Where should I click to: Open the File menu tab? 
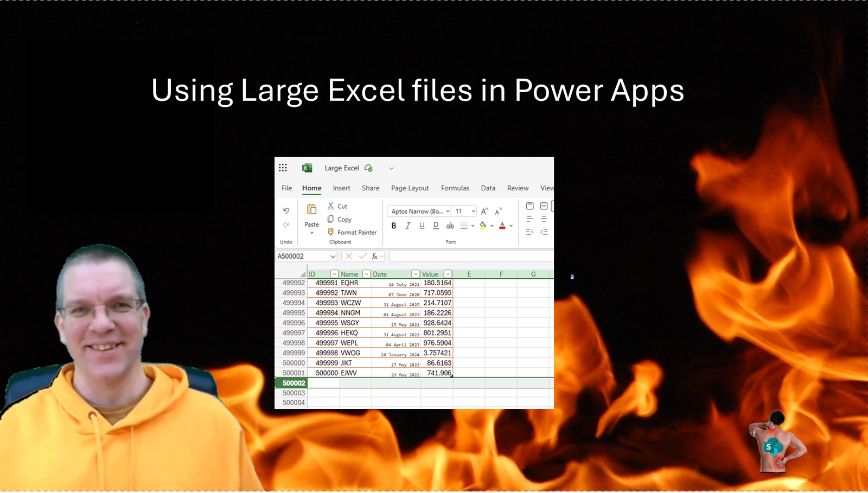point(286,188)
